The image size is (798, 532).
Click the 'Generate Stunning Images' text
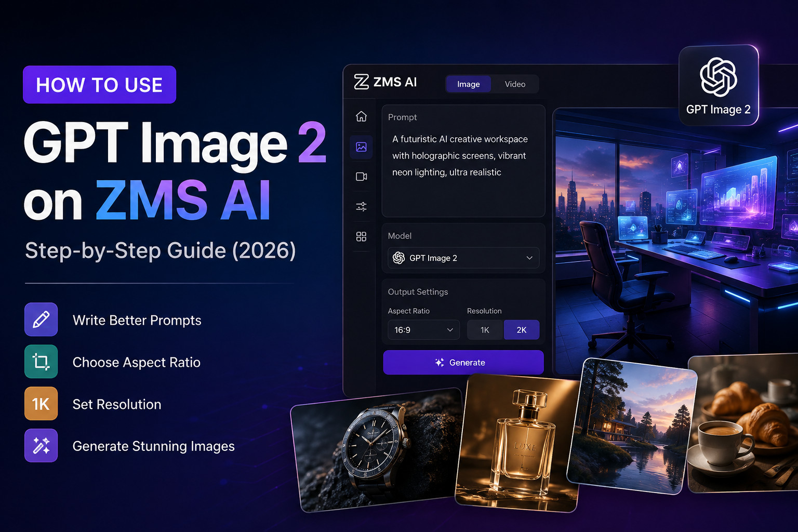[154, 446]
